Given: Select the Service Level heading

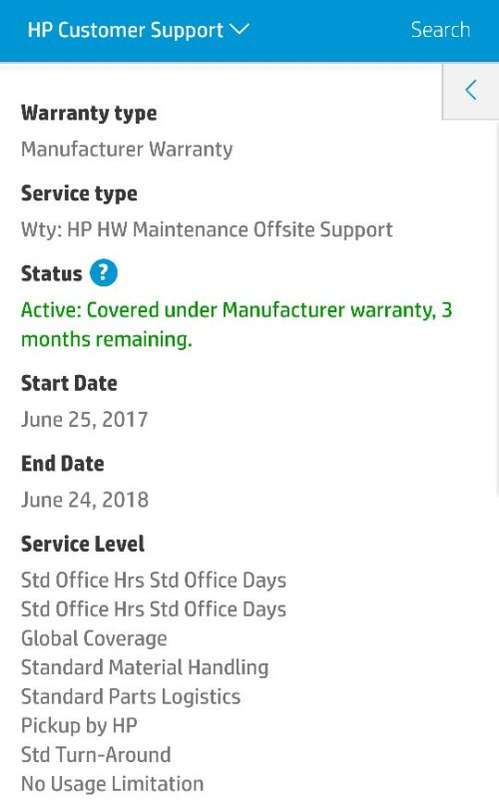Looking at the screenshot, I should point(83,544).
